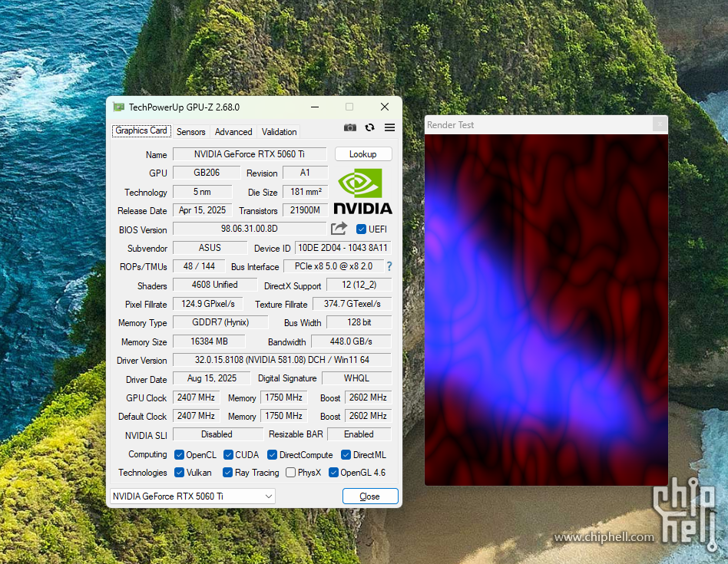The image size is (728, 564).
Task: Click the Transistors value 21900M
Action: point(305,210)
